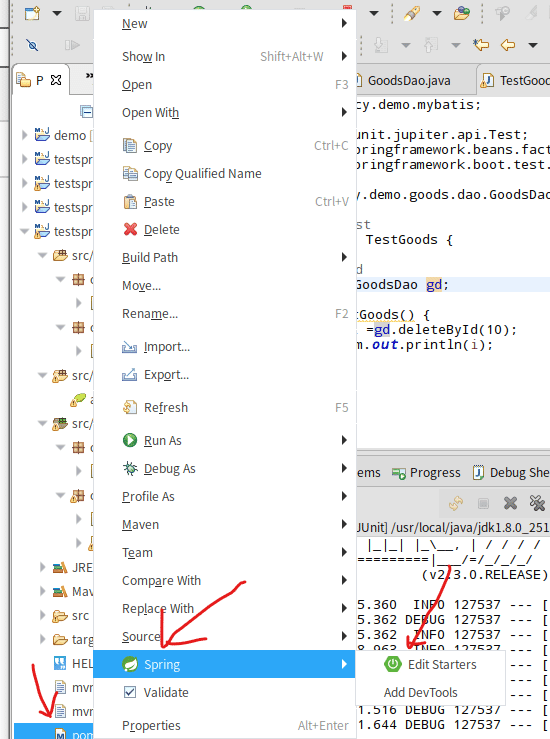Open the Replace With submenu
The image size is (550, 739).
(x=224, y=608)
